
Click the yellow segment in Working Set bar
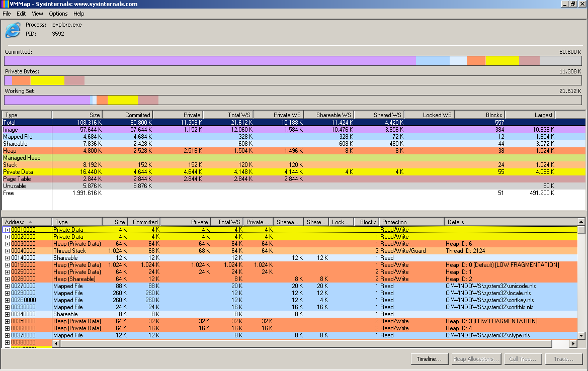123,100
